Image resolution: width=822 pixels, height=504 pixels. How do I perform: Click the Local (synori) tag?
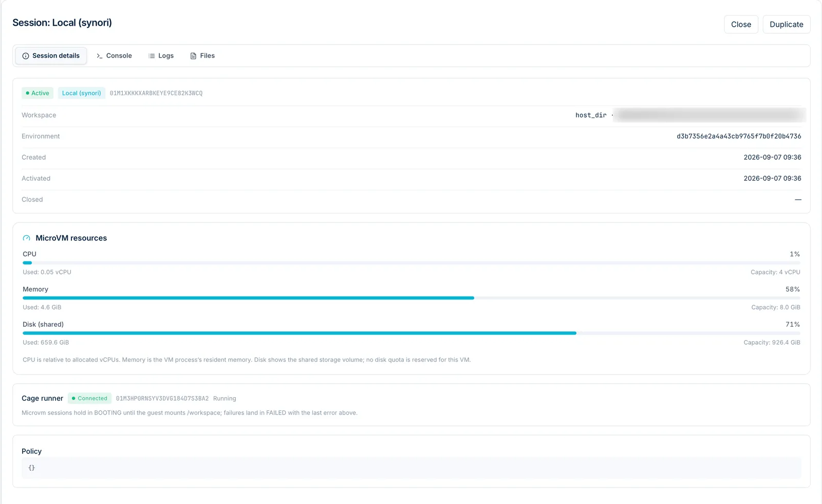coord(82,93)
